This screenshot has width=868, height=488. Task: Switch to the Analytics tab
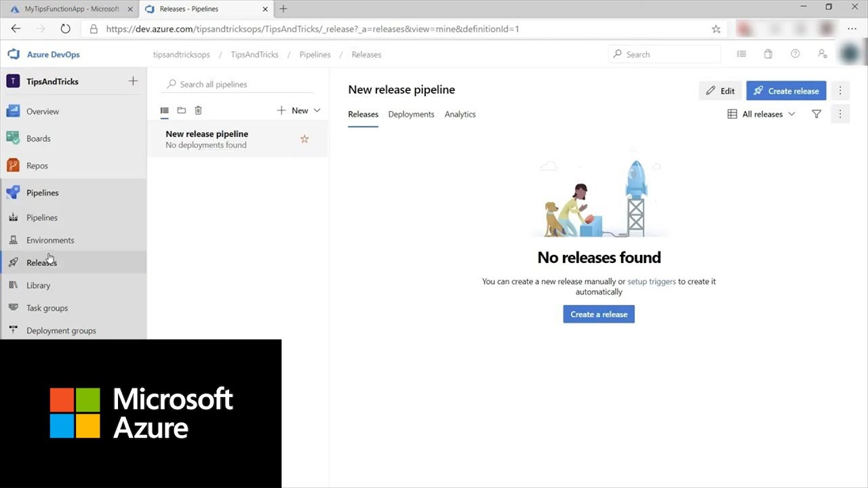tap(460, 115)
